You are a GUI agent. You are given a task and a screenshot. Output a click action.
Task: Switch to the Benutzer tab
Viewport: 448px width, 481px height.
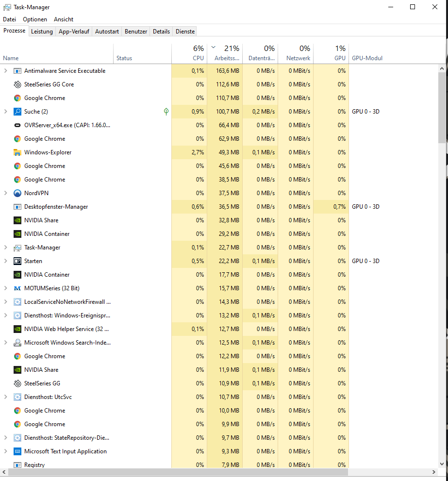(136, 32)
